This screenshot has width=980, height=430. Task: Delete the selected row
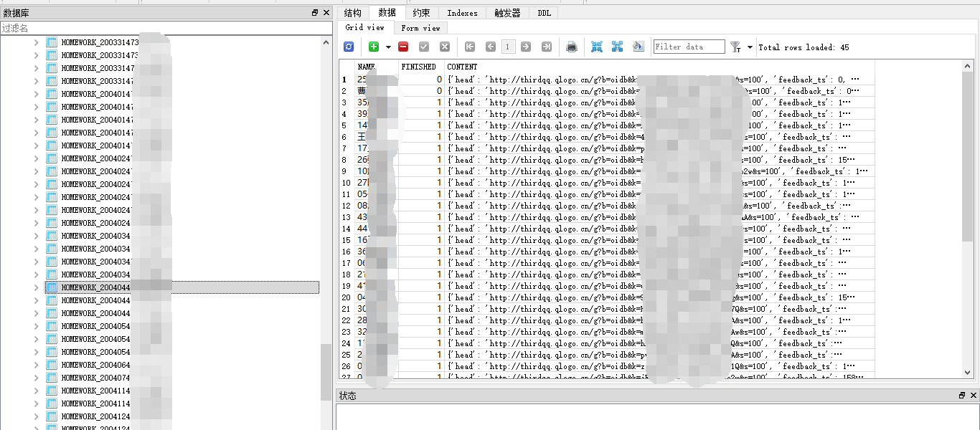(402, 47)
